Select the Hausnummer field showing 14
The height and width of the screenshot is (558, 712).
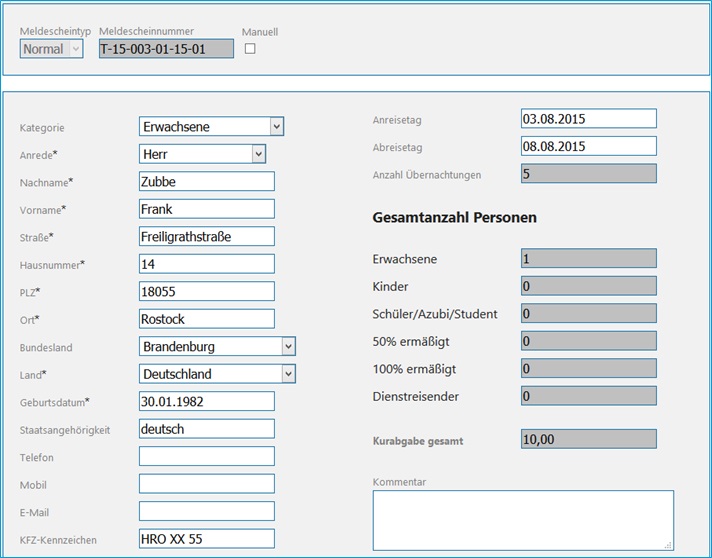coord(207,264)
